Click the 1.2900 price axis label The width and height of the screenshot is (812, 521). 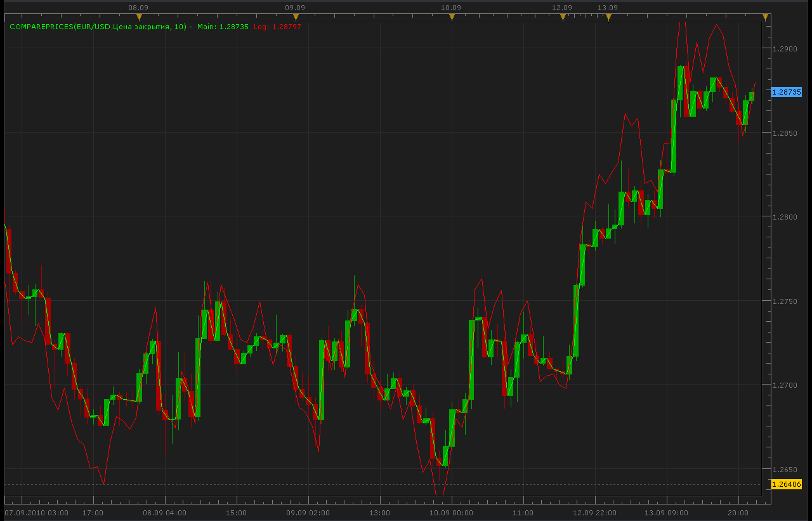tap(784, 49)
